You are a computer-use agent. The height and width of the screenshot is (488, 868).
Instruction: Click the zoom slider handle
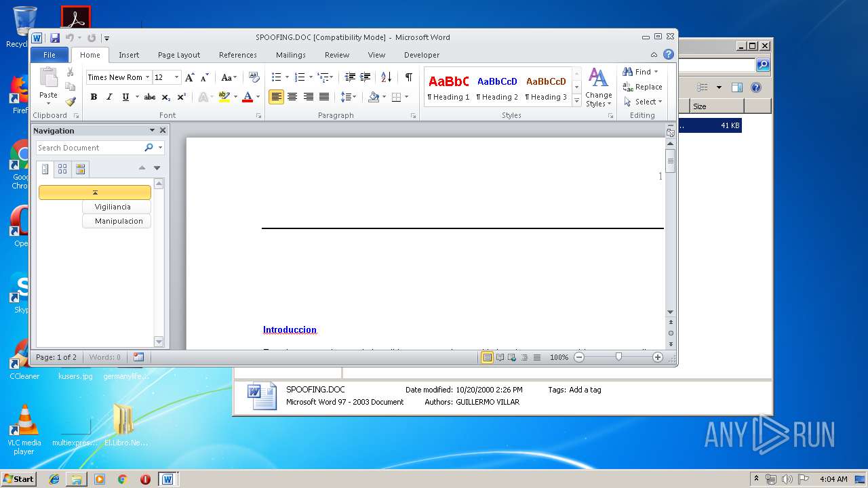coord(618,357)
